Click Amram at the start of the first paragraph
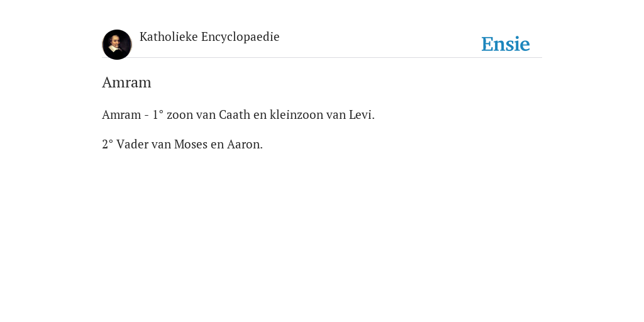 click(x=121, y=114)
